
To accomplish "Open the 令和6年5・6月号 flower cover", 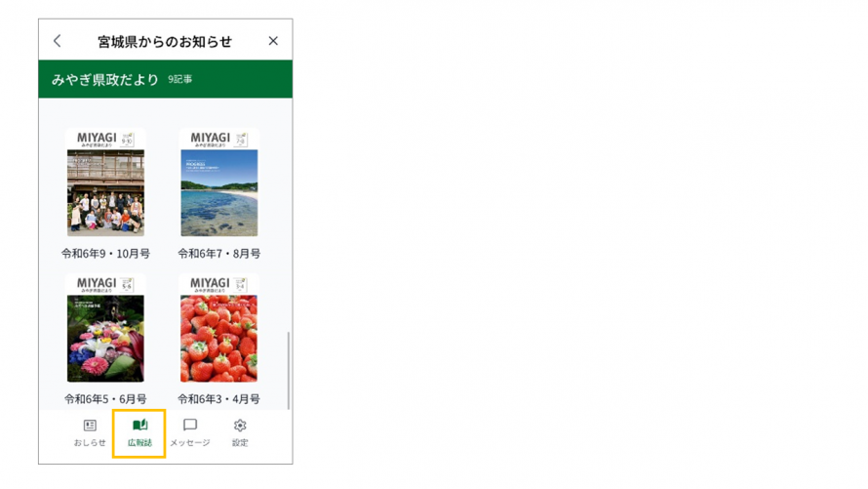I will pyautogui.click(x=105, y=328).
